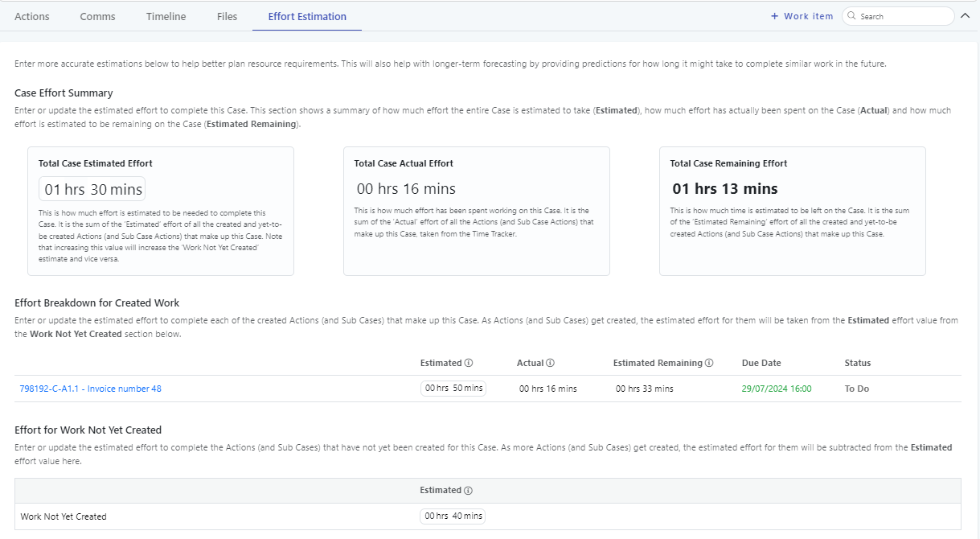Viewport: 980px width, 539px height.
Task: Add a new Work item
Action: (802, 16)
